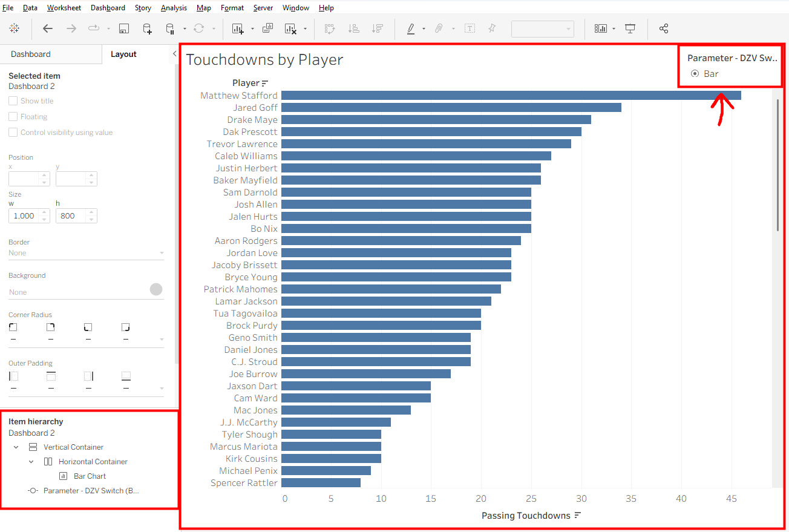The width and height of the screenshot is (789, 532).
Task: Click the Share workbook icon
Action: coord(664,28)
